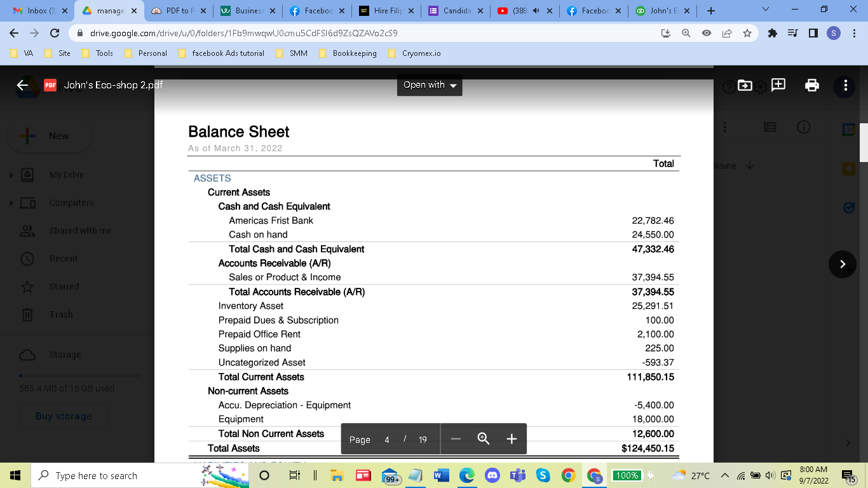868x488 pixels.
Task: Open Discord from the taskbar
Action: coord(492,475)
